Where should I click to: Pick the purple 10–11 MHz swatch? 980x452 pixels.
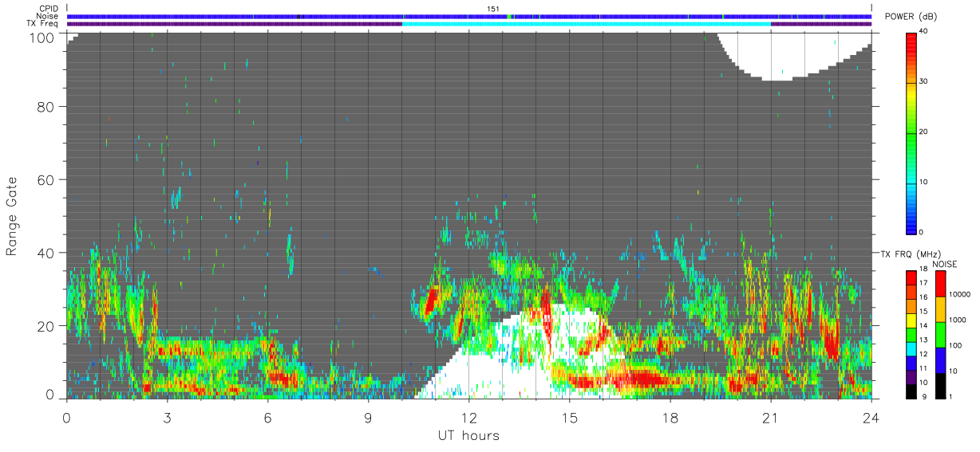tap(912, 376)
